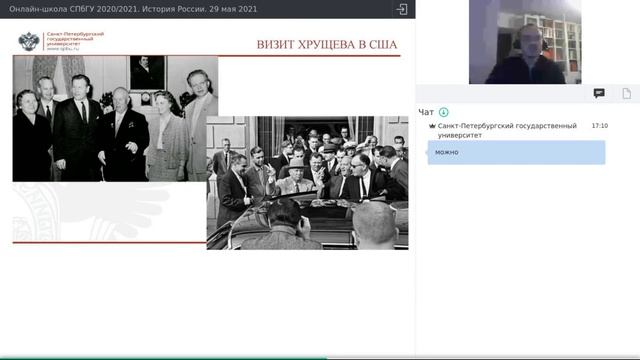The height and width of the screenshot is (360, 640).
Task: Select the presenter webcam video
Action: [x=525, y=42]
